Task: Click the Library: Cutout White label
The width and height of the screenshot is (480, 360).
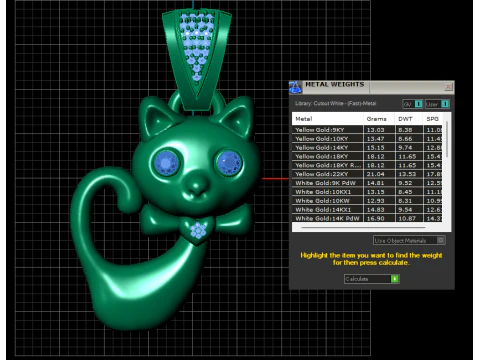Action: tap(335, 103)
